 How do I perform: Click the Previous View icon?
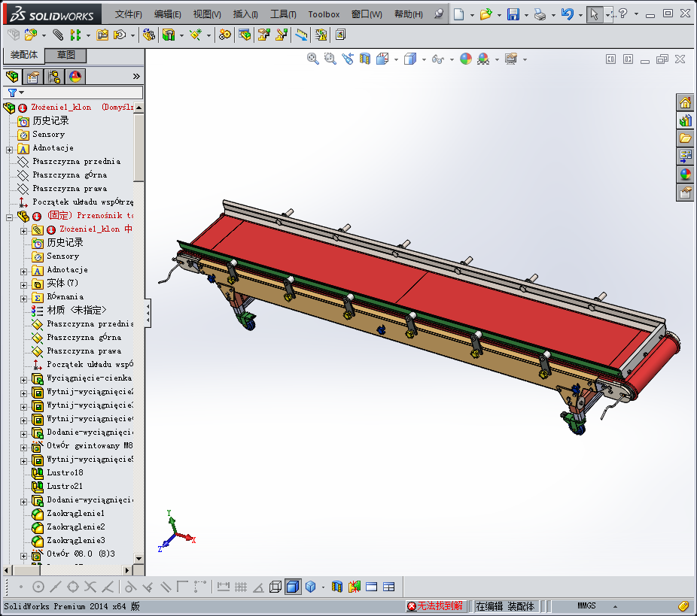click(x=348, y=59)
